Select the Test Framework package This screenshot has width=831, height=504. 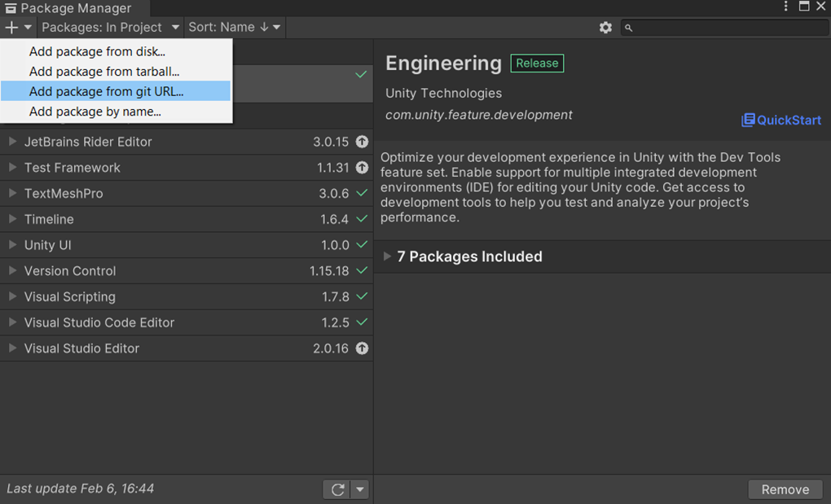coord(187,167)
